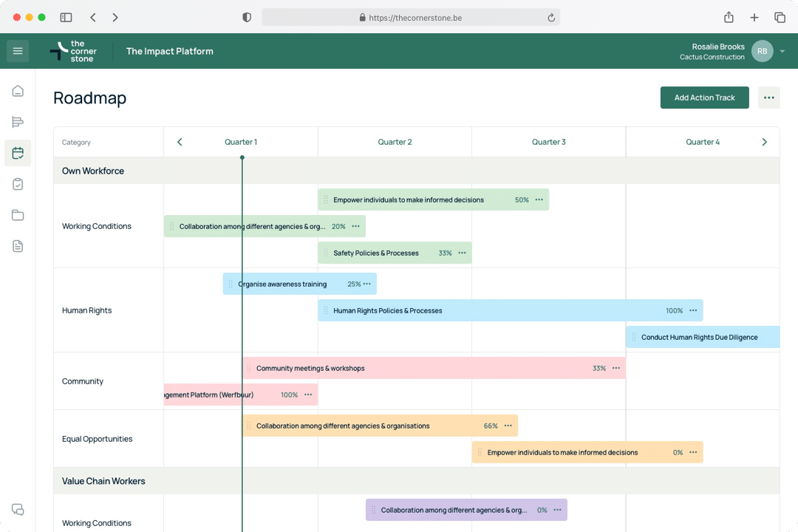Open options for Collaboration 66% track

coord(508,426)
